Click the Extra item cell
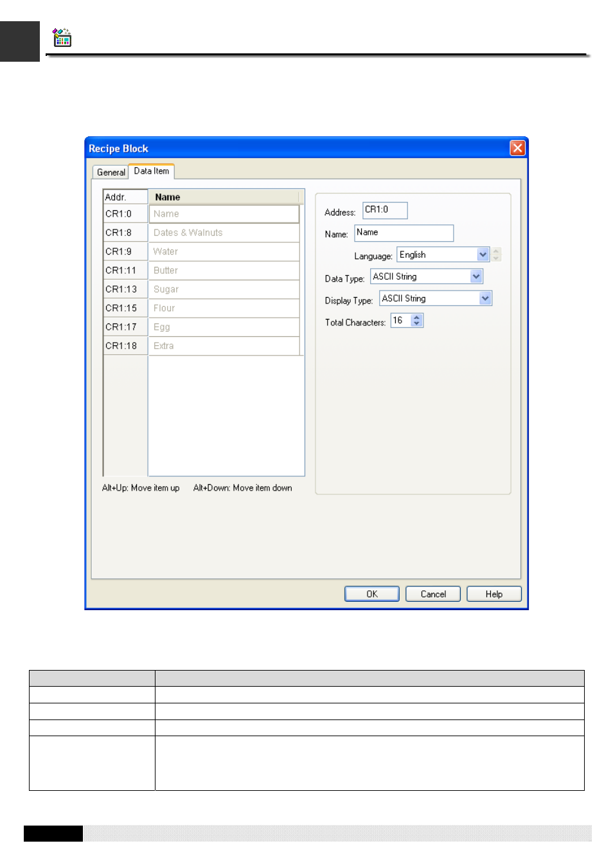613x868 pixels. tap(224, 346)
